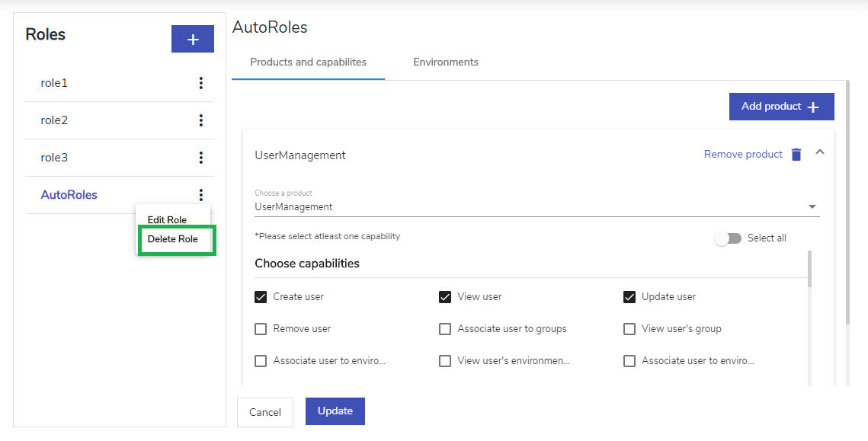Click the plus icon in Add product
This screenshot has height=441, width=868.
812,107
